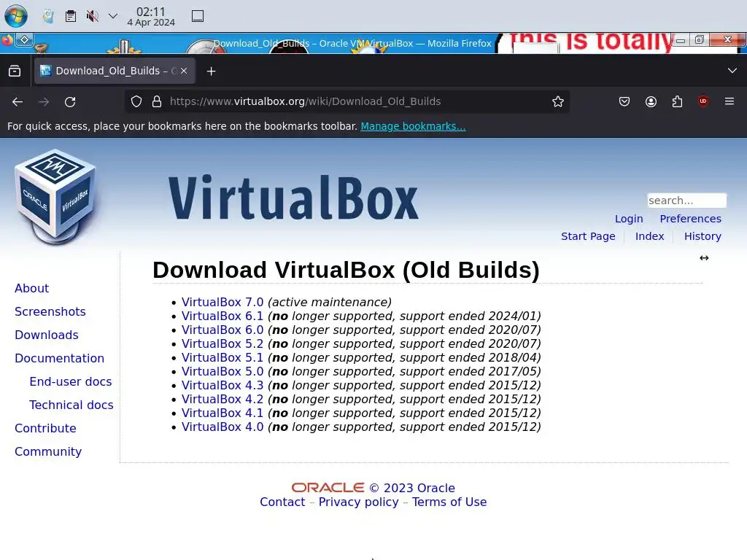The image size is (747, 560).
Task: Toggle the keep-on-all-desktops pin button
Action: tap(24, 39)
